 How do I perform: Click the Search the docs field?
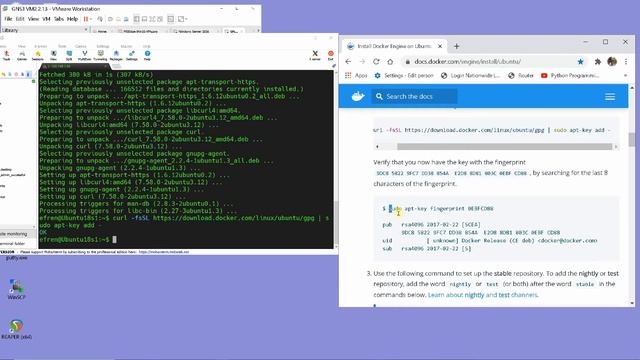point(414,96)
